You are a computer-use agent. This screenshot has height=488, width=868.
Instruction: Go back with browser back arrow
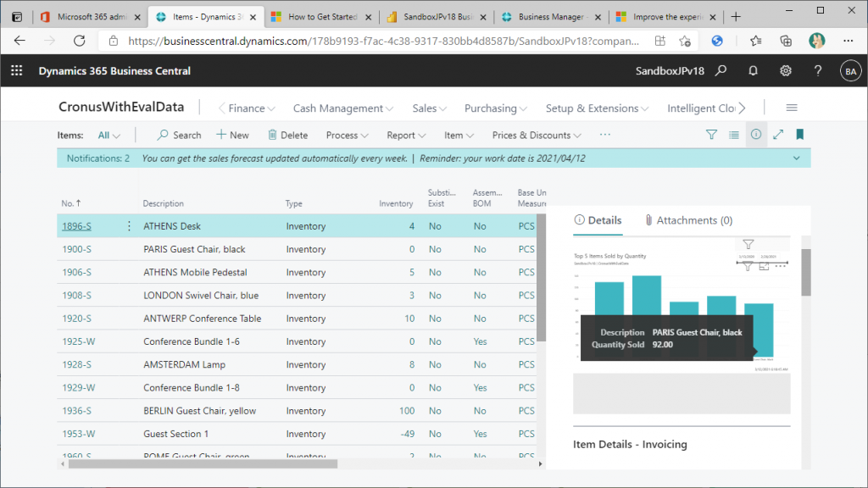[20, 41]
